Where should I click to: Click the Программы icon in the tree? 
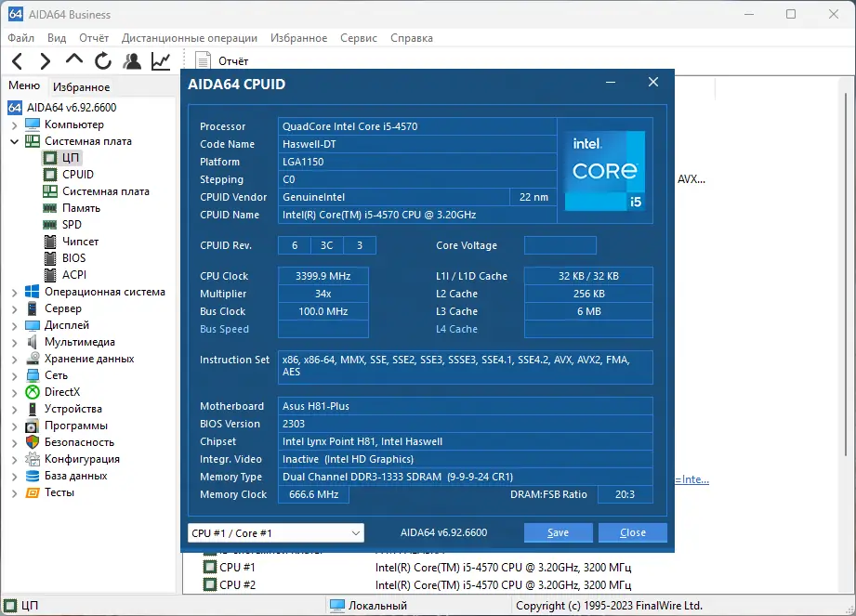(33, 426)
